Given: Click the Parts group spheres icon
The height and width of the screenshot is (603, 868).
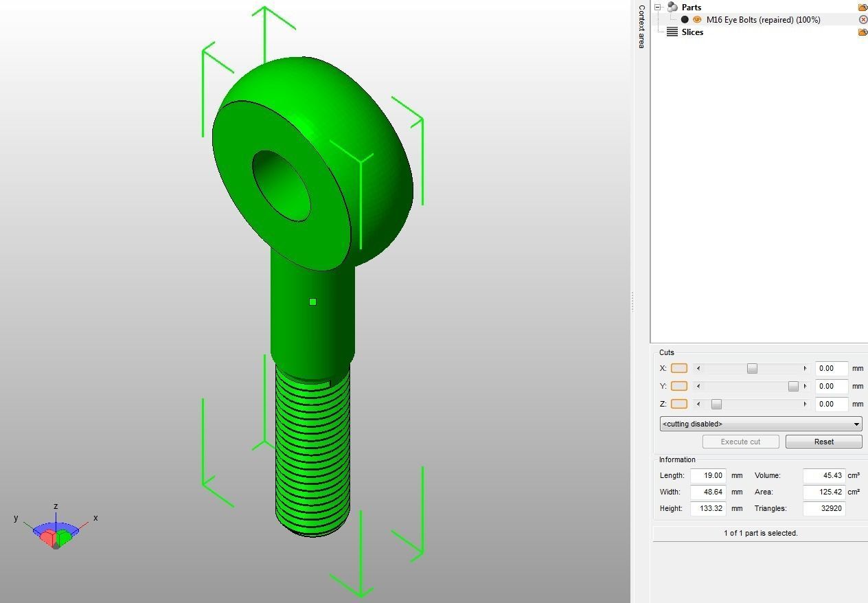Looking at the screenshot, I should [x=672, y=7].
